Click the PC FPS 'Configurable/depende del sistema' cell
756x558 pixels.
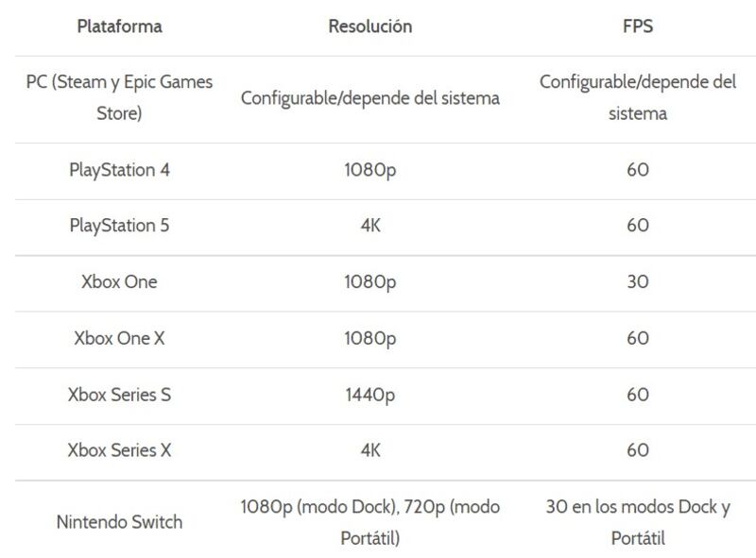(638, 98)
